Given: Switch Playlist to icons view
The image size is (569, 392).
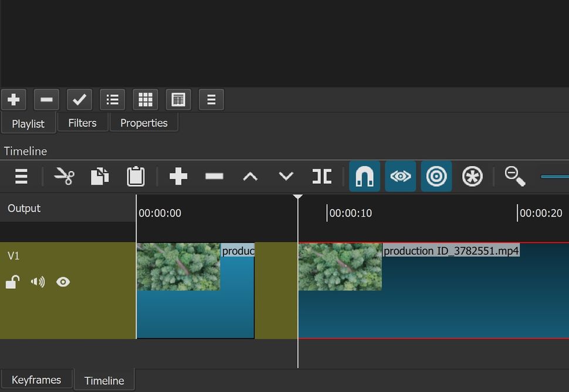Looking at the screenshot, I should (x=145, y=99).
